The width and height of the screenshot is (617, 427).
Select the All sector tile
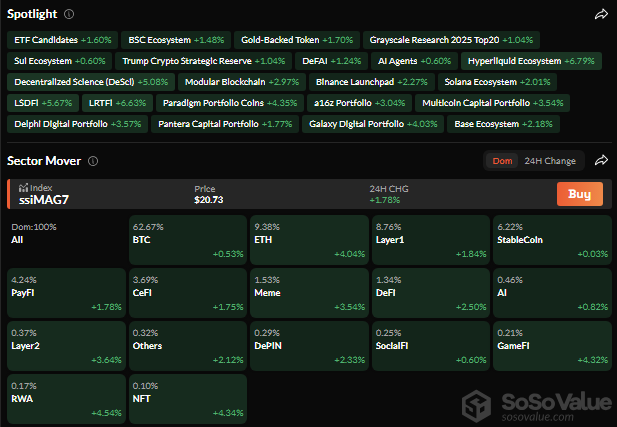coord(66,240)
